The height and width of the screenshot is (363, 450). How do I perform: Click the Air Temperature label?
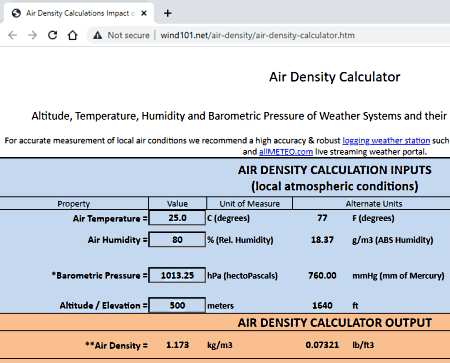click(110, 219)
